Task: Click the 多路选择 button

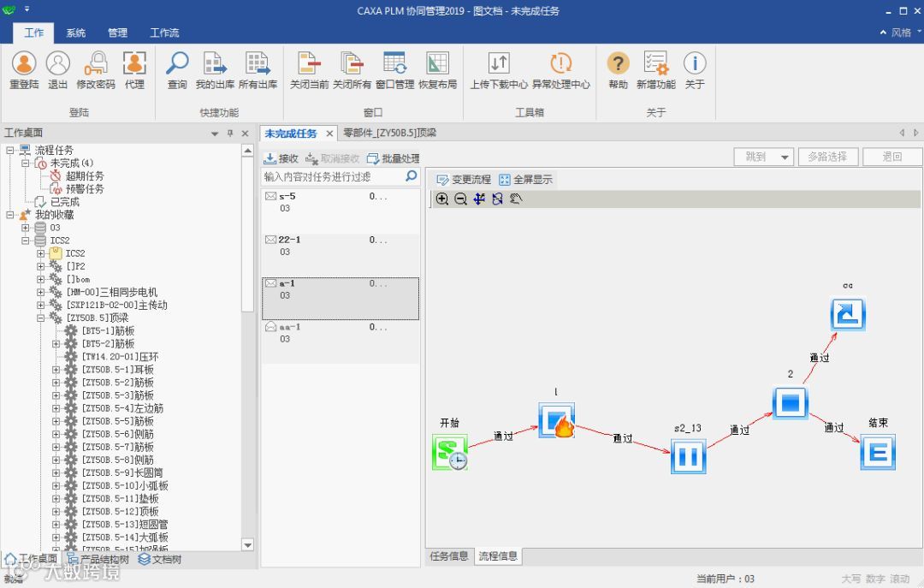Action: pos(827,157)
